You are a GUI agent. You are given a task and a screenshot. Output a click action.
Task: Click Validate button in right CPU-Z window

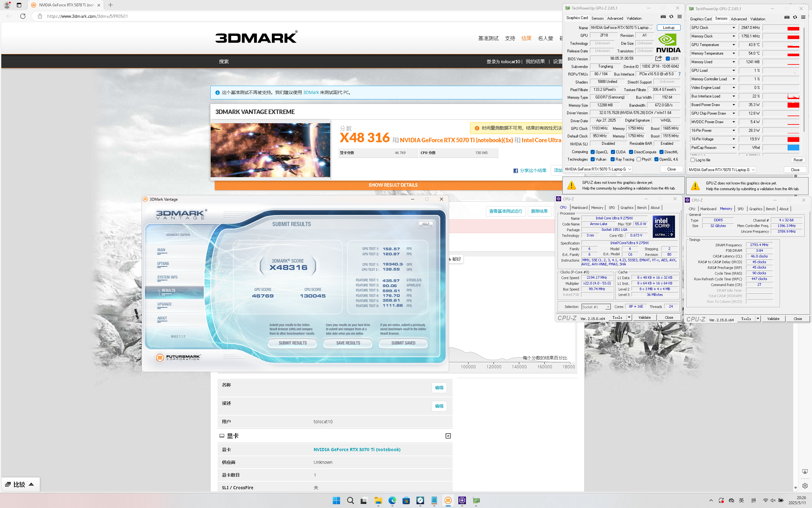click(x=773, y=319)
